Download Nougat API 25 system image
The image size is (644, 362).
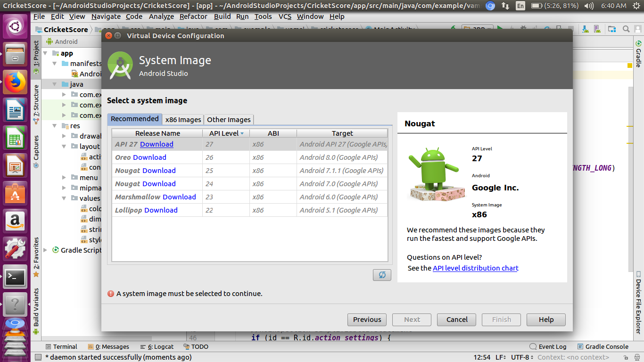pyautogui.click(x=159, y=171)
